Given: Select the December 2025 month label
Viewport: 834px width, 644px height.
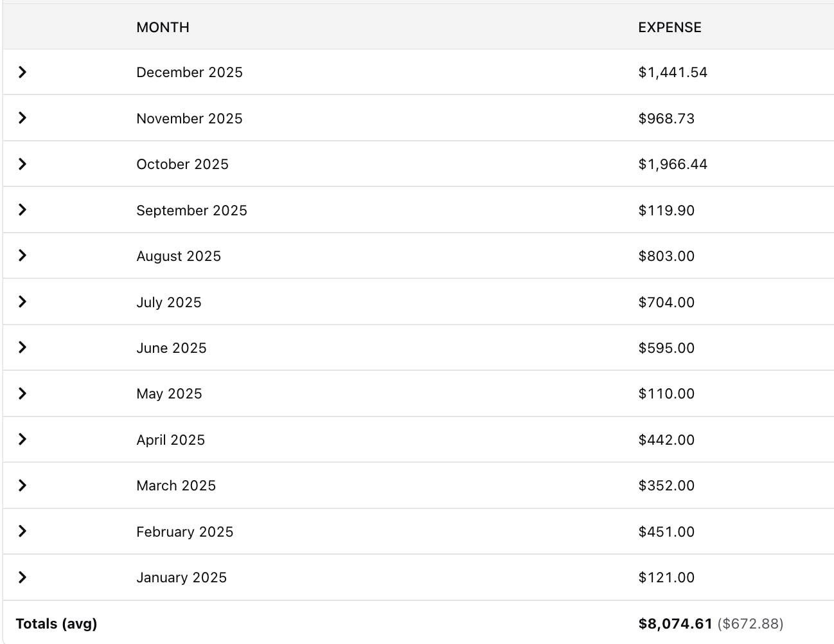Looking at the screenshot, I should coord(190,72).
